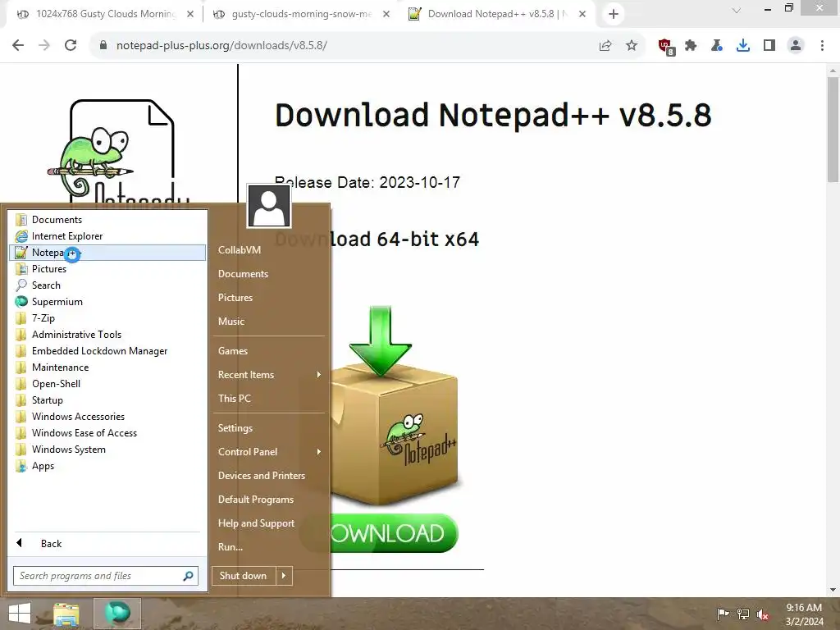
Task: Click the Shut down button
Action: tap(244, 576)
